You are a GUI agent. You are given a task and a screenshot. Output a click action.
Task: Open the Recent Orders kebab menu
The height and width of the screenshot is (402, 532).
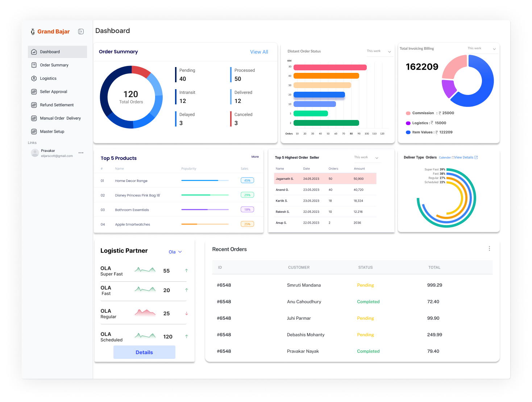tap(489, 249)
